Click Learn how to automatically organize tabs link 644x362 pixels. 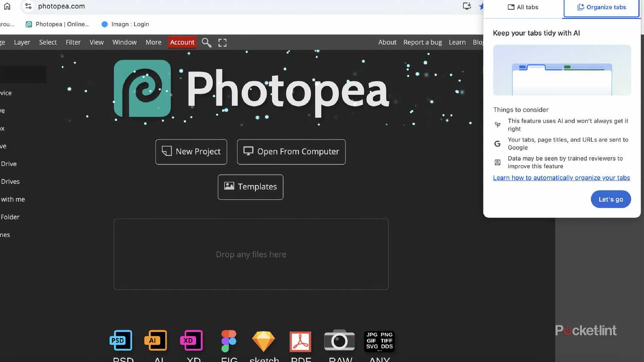click(561, 178)
